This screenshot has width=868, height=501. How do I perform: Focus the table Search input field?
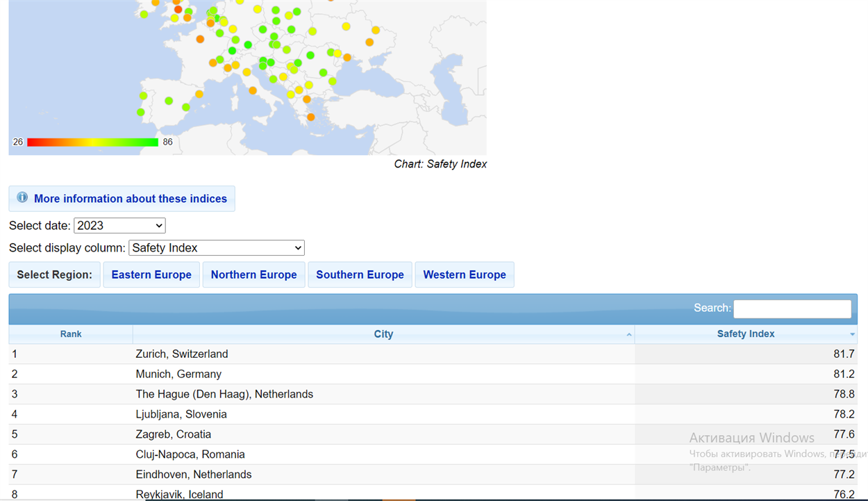tap(792, 309)
